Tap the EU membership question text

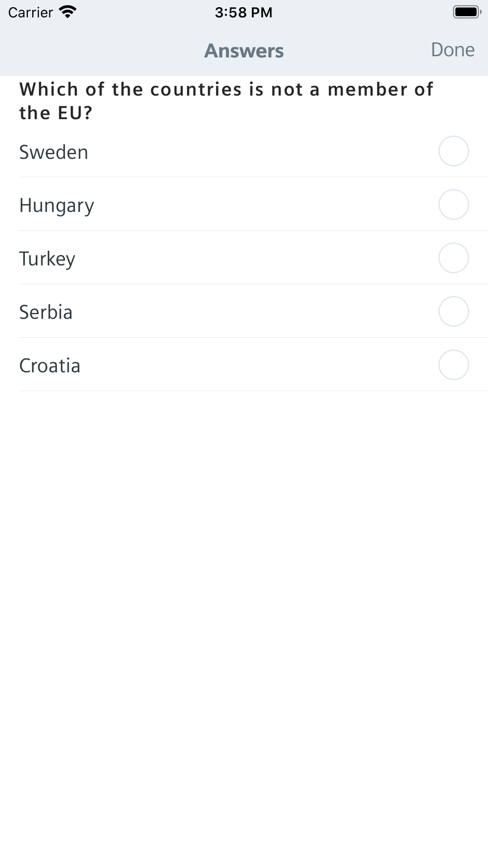226,101
